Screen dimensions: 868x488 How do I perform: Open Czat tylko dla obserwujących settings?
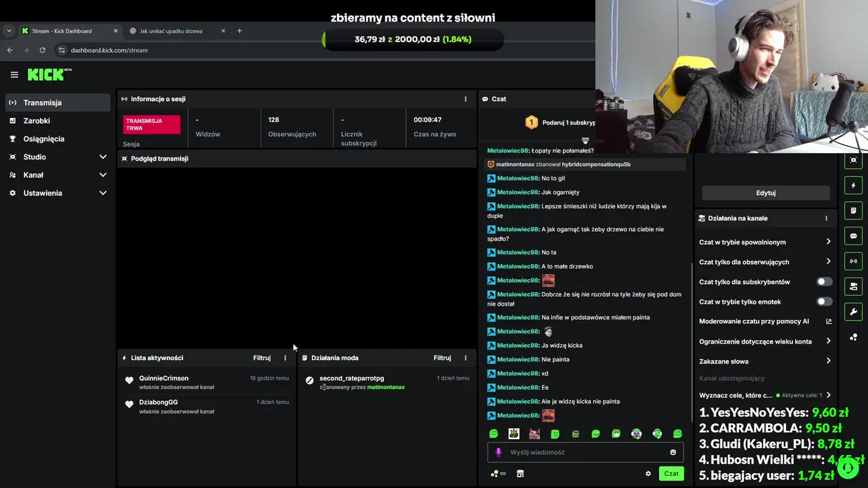[765, 262]
